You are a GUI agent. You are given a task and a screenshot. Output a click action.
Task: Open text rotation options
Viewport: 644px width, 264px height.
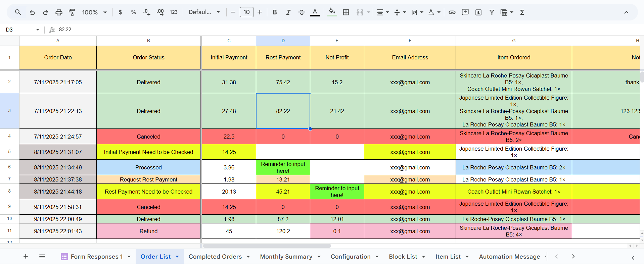tap(434, 12)
